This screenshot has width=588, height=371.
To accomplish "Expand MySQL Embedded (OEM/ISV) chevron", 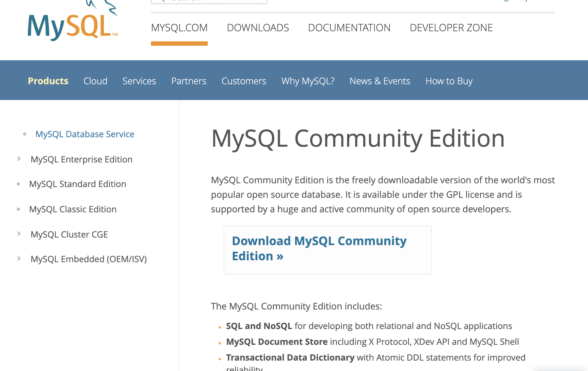I will (19, 258).
